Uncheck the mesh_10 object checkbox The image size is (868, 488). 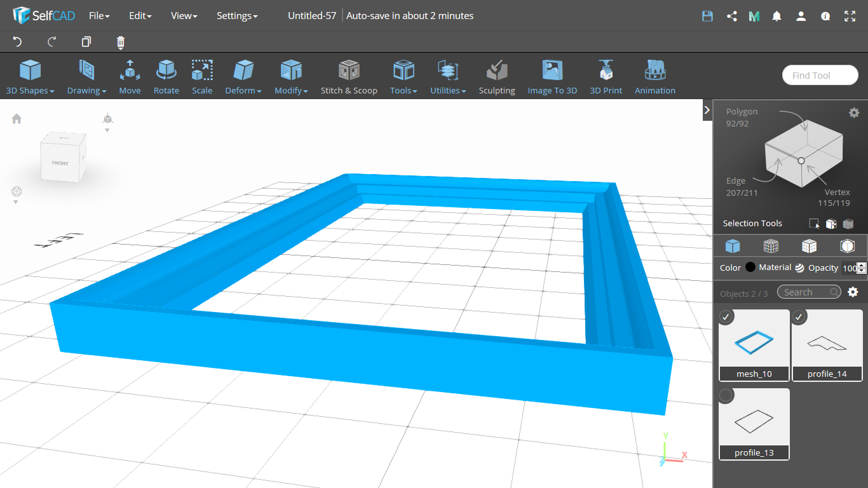[x=726, y=316]
